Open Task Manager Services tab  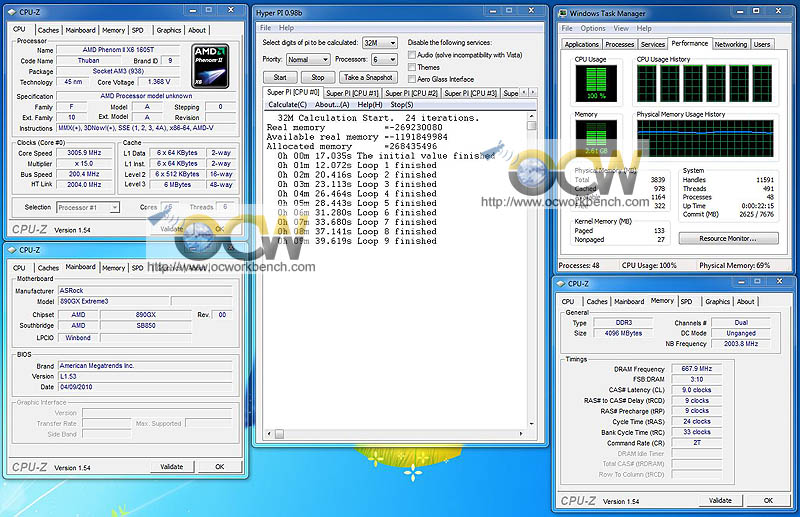tap(653, 44)
